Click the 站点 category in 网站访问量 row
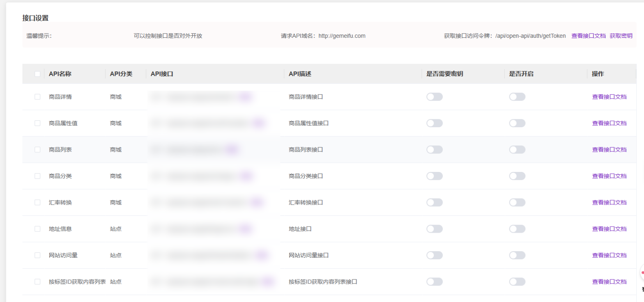644x302 pixels. pyautogui.click(x=116, y=255)
